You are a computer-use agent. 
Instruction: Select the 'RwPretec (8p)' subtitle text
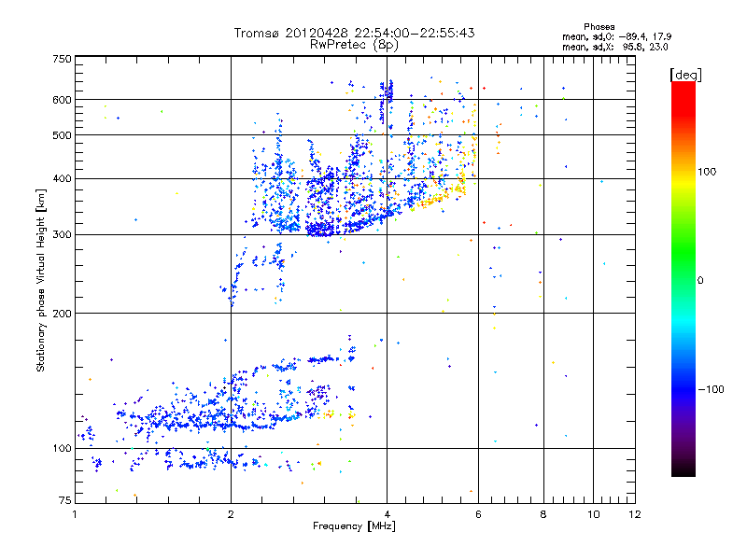[354, 45]
